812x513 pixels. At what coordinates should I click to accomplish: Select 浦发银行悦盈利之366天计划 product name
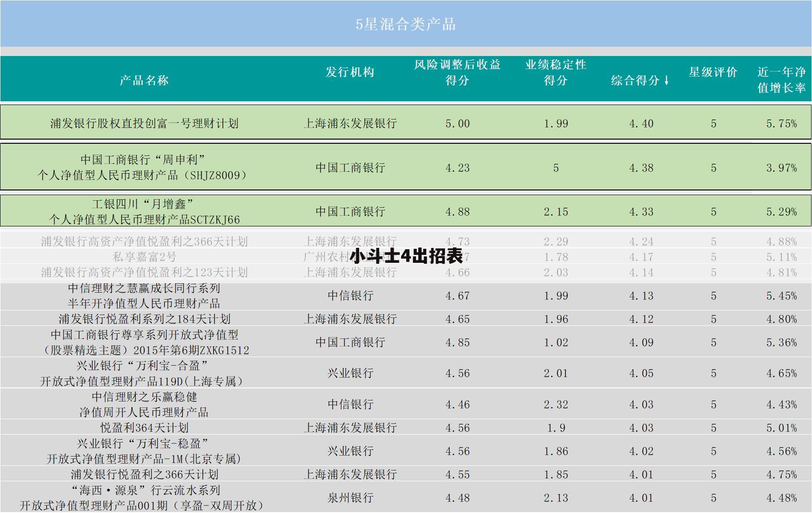tap(144, 474)
